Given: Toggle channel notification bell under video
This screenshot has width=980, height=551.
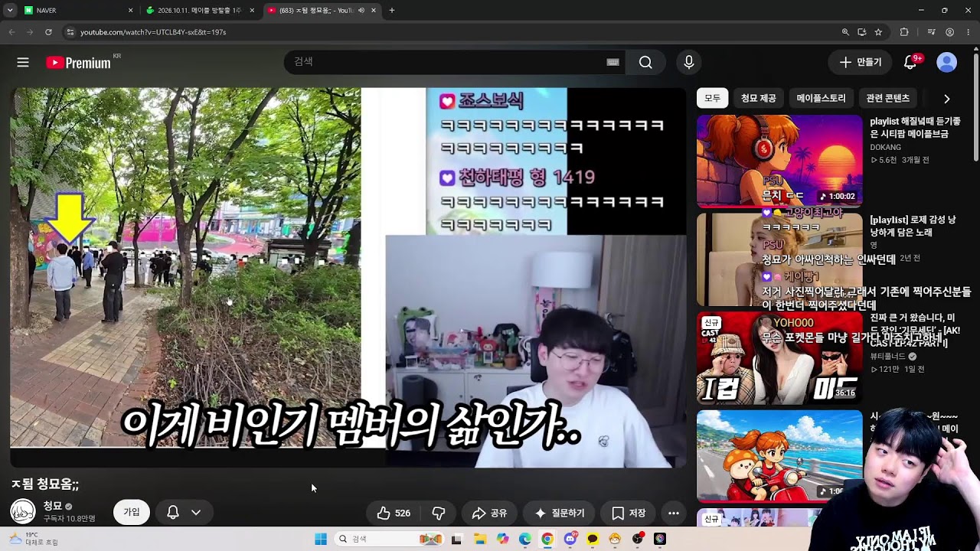Looking at the screenshot, I should click(x=173, y=513).
